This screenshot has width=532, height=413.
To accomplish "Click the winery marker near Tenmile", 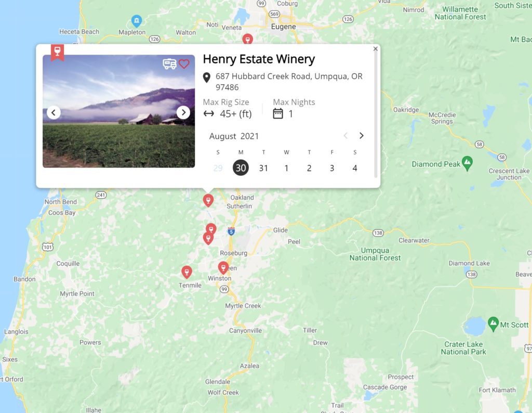I will [x=187, y=272].
